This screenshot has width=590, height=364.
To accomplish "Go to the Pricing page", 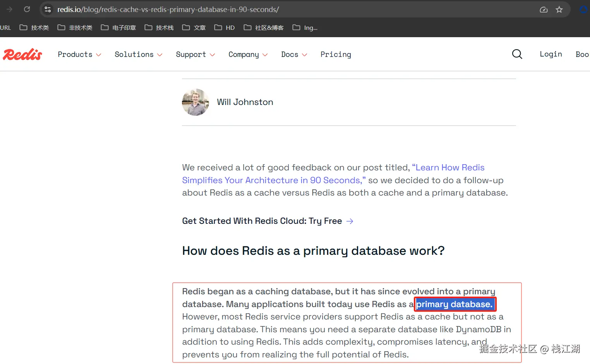I will tap(336, 55).
